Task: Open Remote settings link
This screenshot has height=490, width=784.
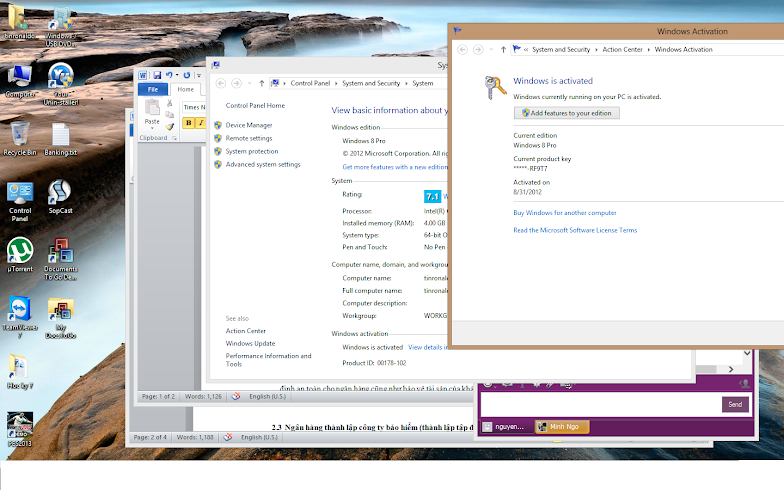Action: pos(249,138)
